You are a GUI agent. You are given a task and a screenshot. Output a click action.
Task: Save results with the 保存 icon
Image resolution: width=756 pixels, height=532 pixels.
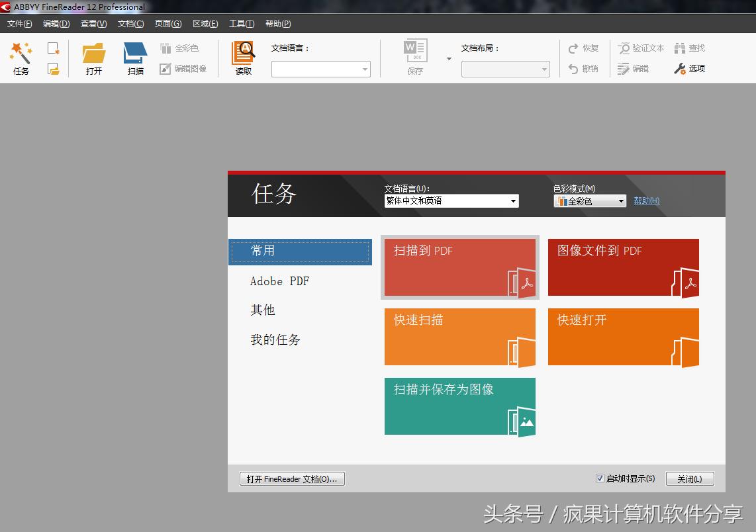point(414,58)
